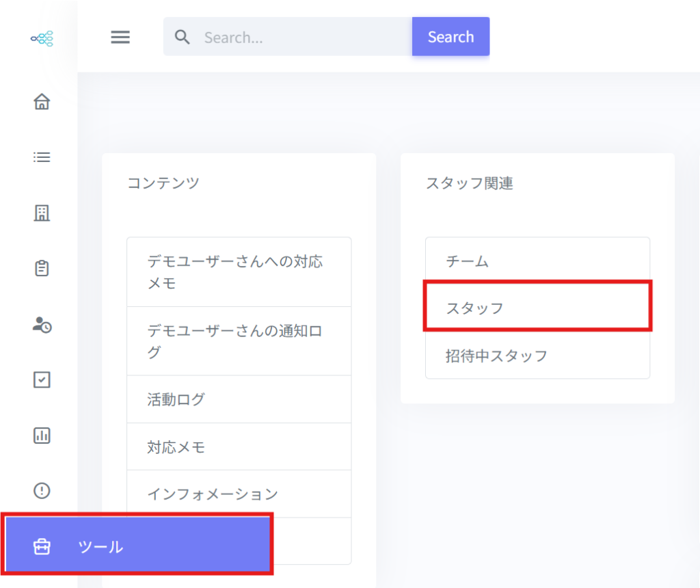Open the checkbox task icon in sidebar
Viewport: 700px width, 588px height.
(42, 379)
